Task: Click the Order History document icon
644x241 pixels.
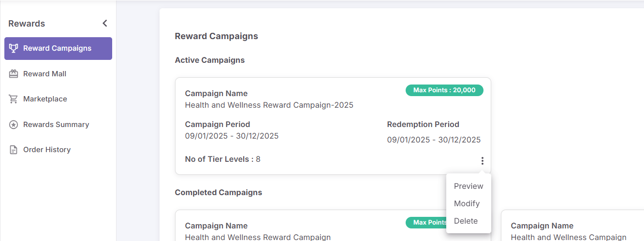Action: pos(14,150)
